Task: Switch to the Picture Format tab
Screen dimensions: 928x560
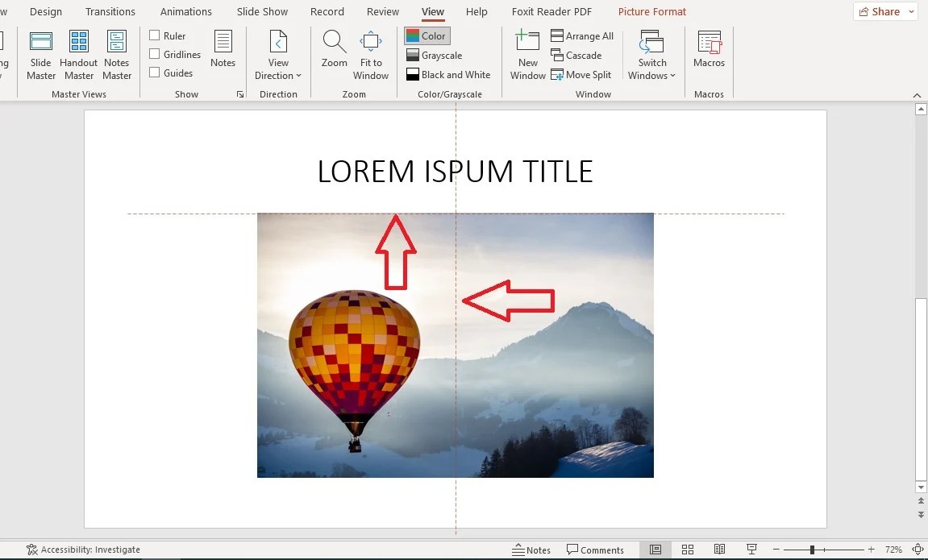Action: (651, 11)
